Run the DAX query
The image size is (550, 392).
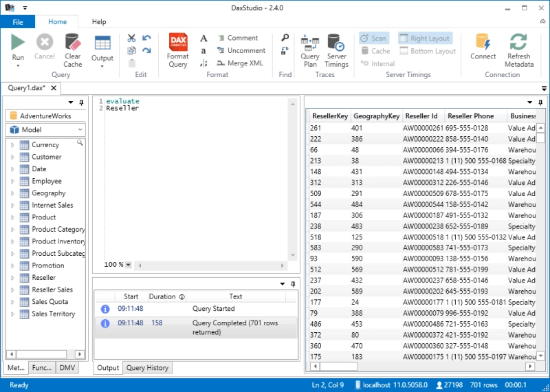(x=18, y=50)
